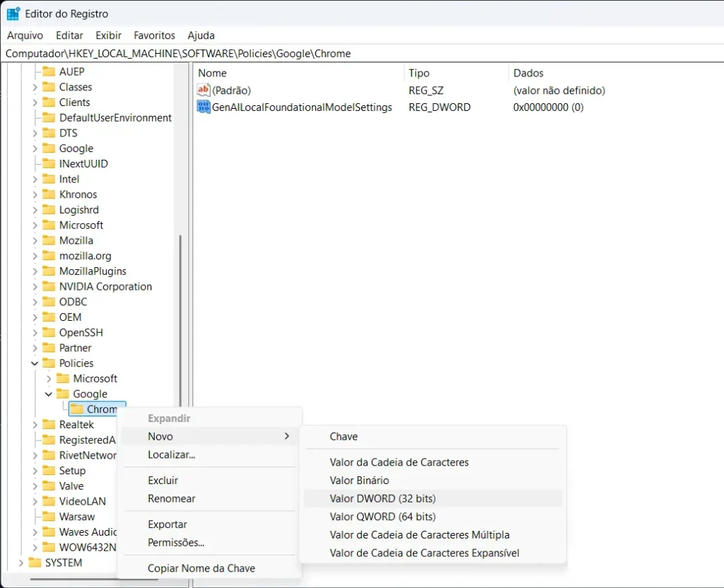
Task: Click the DTS folder icon
Action: [49, 133]
